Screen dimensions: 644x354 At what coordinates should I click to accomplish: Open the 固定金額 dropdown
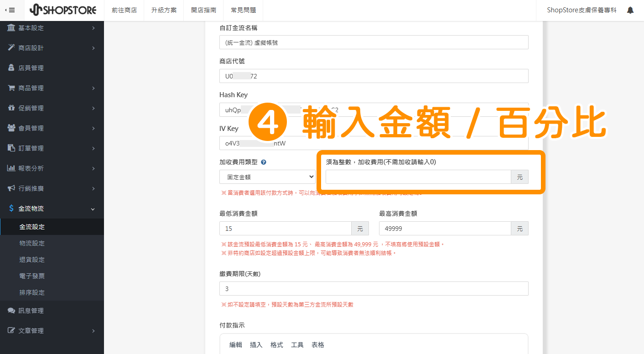(267, 177)
